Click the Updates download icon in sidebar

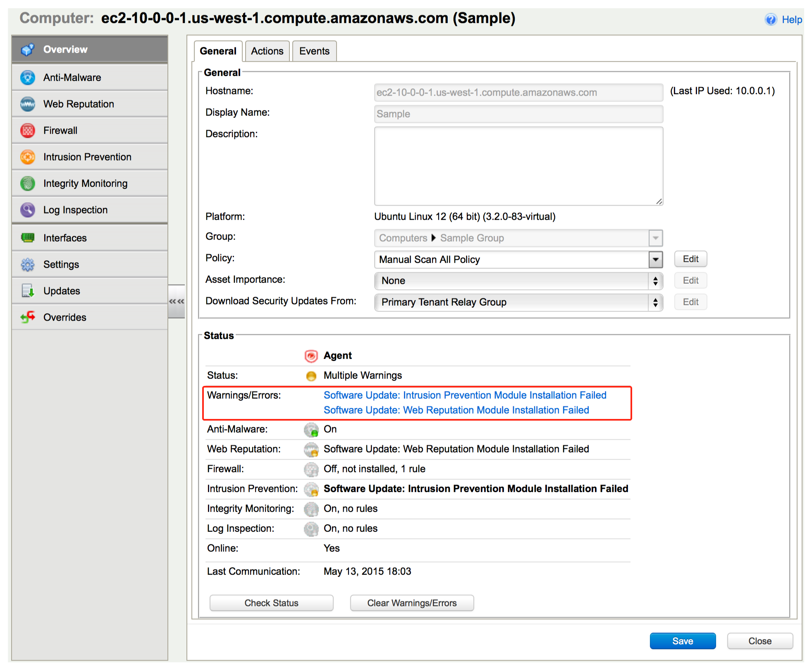pyautogui.click(x=28, y=291)
